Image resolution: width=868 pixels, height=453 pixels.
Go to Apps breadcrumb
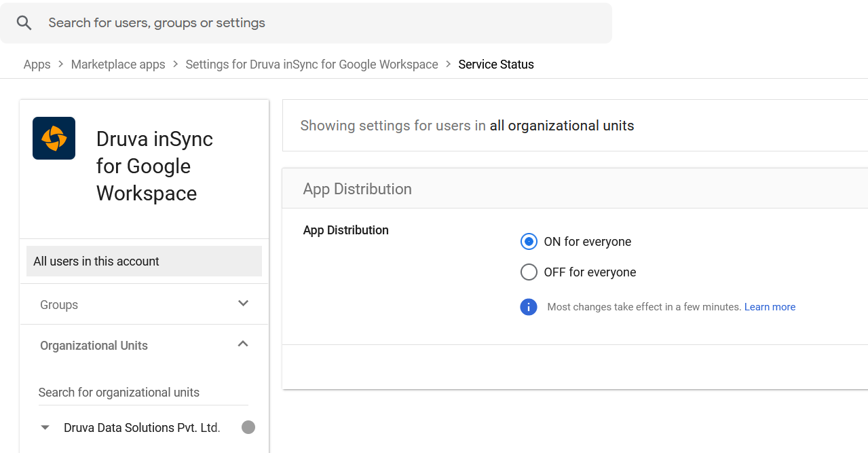[37, 65]
